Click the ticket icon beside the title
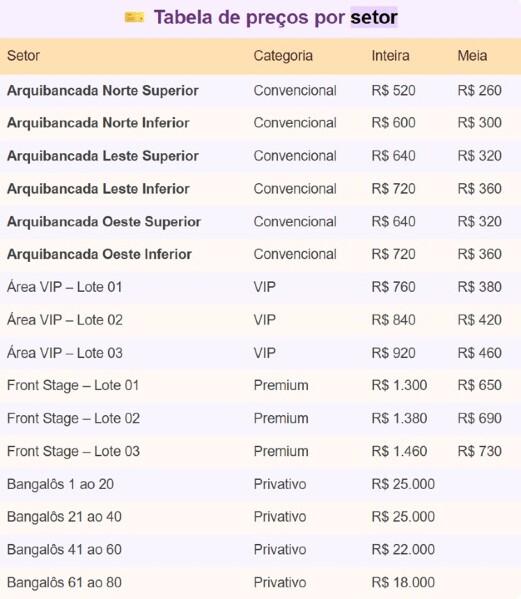This screenshot has width=521, height=599. click(x=134, y=18)
